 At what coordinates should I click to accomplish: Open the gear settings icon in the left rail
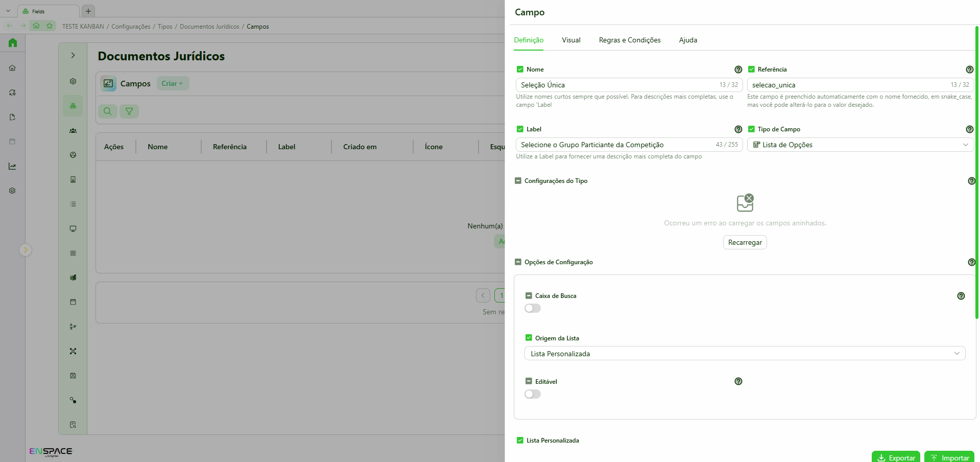(12, 191)
